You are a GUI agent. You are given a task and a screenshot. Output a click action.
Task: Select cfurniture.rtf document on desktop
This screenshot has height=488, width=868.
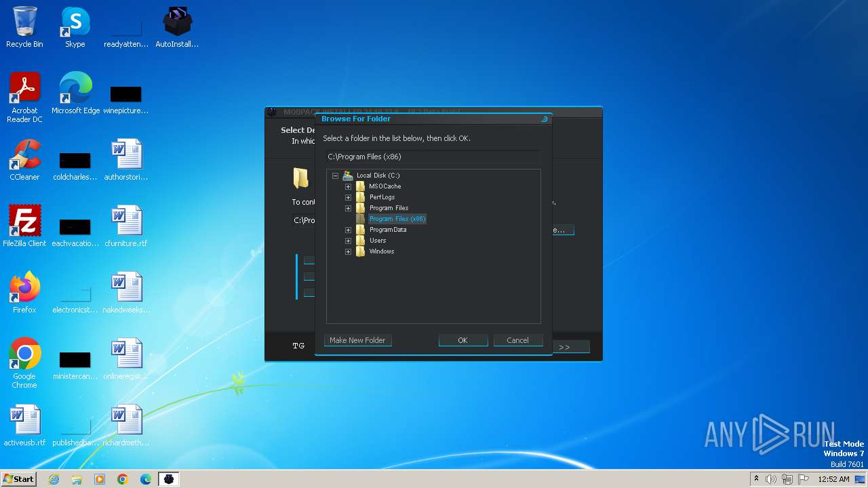coord(126,226)
